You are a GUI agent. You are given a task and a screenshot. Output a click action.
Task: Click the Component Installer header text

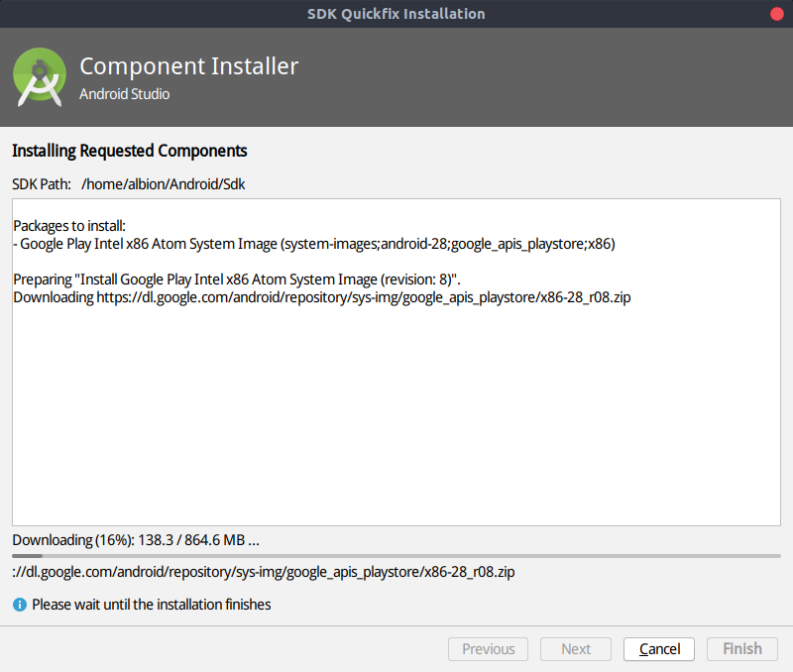coord(188,65)
